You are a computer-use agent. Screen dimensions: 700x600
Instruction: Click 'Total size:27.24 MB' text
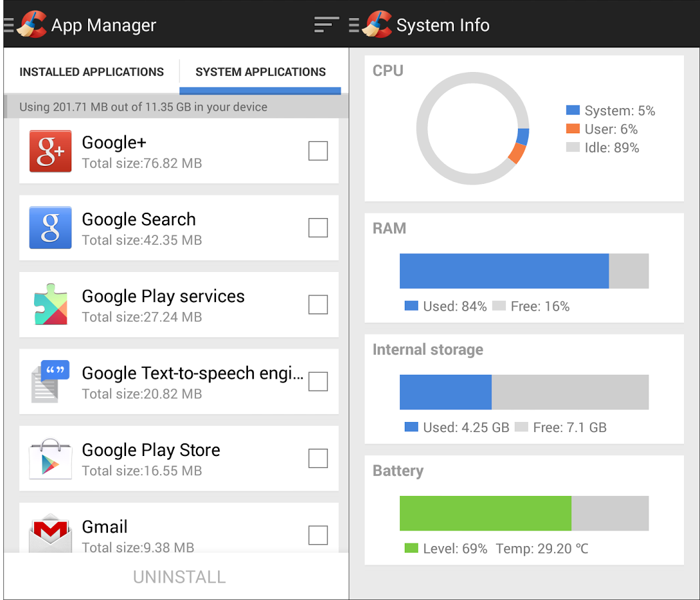[x=142, y=317]
